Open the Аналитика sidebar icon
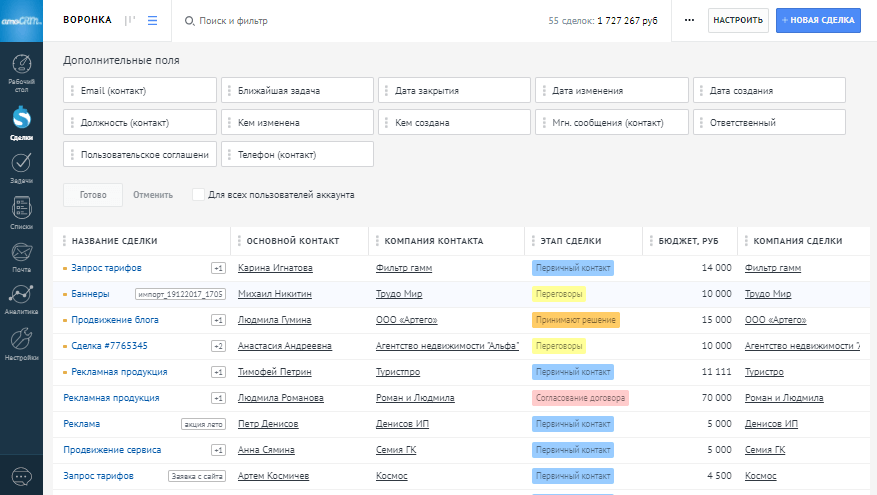The height and width of the screenshot is (495, 877). pos(21,299)
